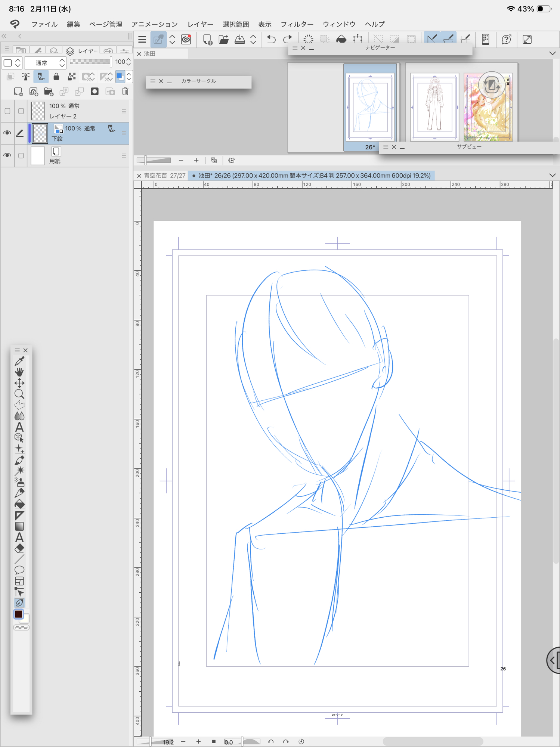Select the Fill bucket tool
This screenshot has height=747, width=560.
pyautogui.click(x=19, y=504)
